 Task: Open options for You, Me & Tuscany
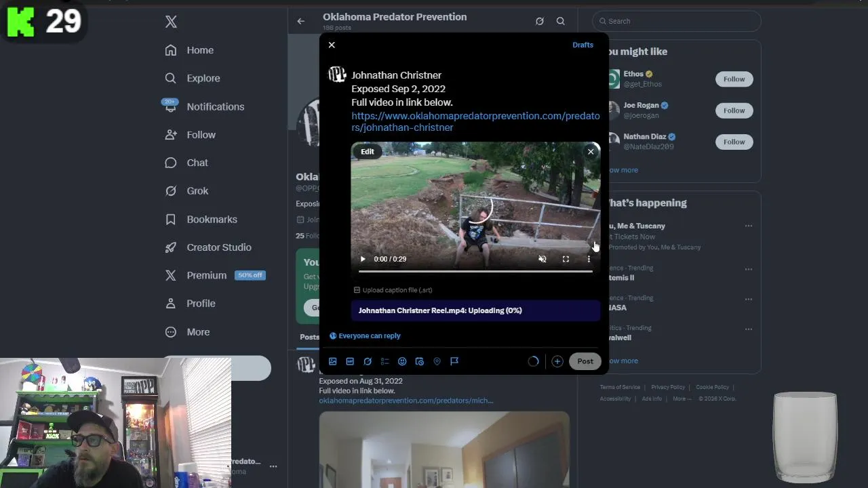[x=749, y=226]
